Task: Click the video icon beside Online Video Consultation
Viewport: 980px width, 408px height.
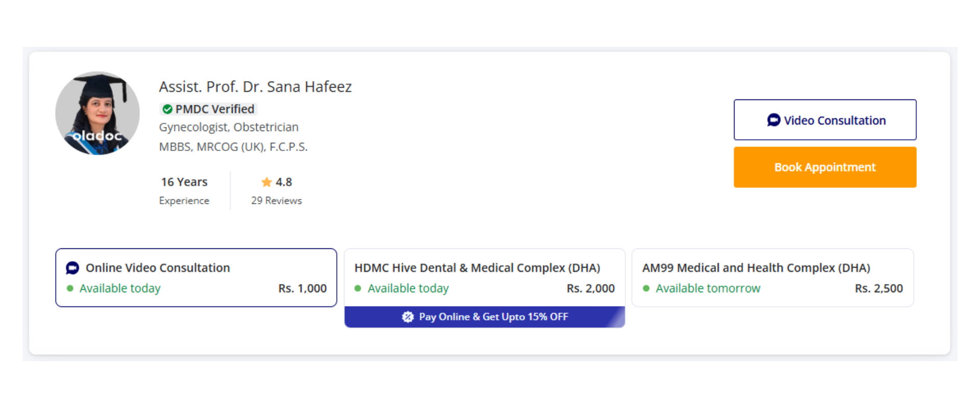Action: [x=72, y=268]
